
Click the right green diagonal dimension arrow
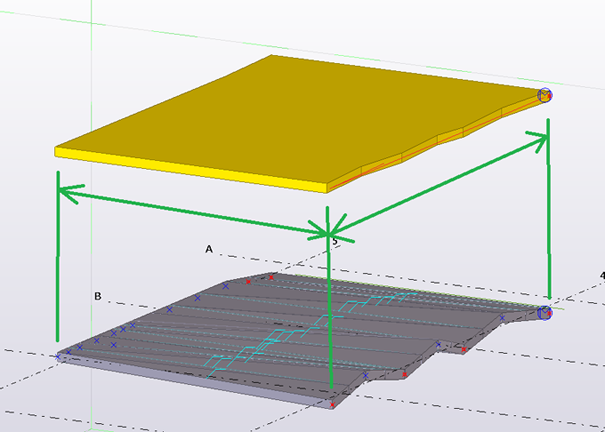(440, 185)
